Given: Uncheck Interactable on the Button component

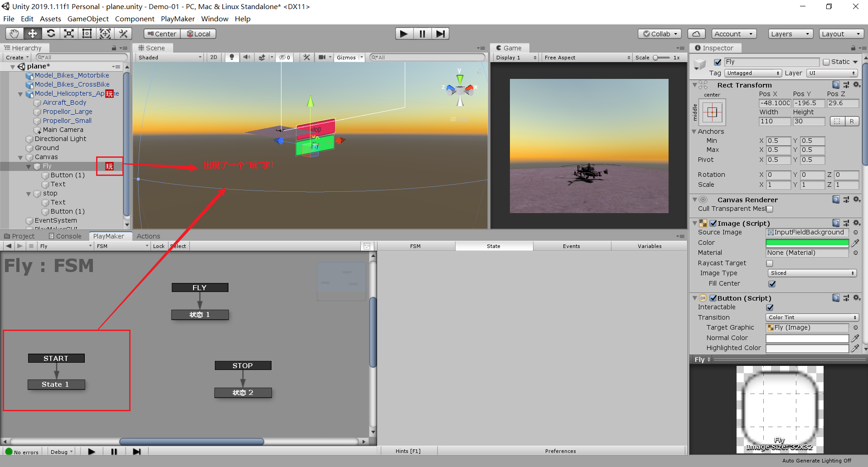Looking at the screenshot, I should pos(770,307).
